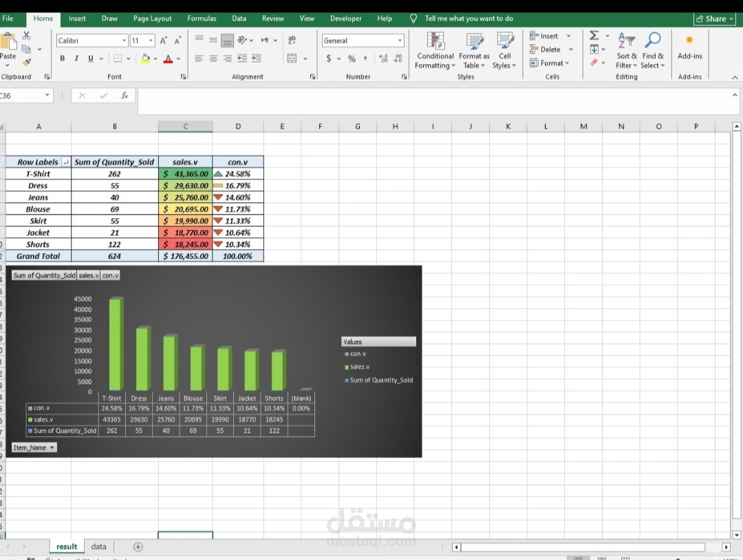Open Conditional Formatting menu
Screen dimensions: 743x560
435,50
